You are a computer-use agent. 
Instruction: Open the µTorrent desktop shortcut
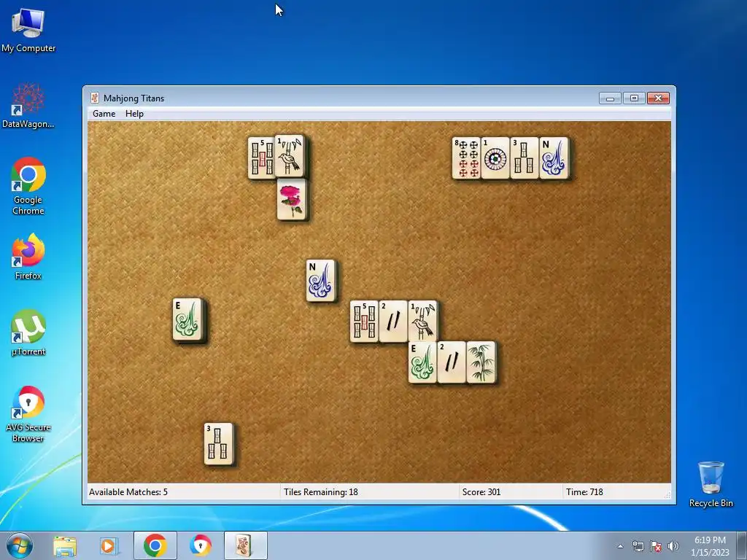pos(28,332)
